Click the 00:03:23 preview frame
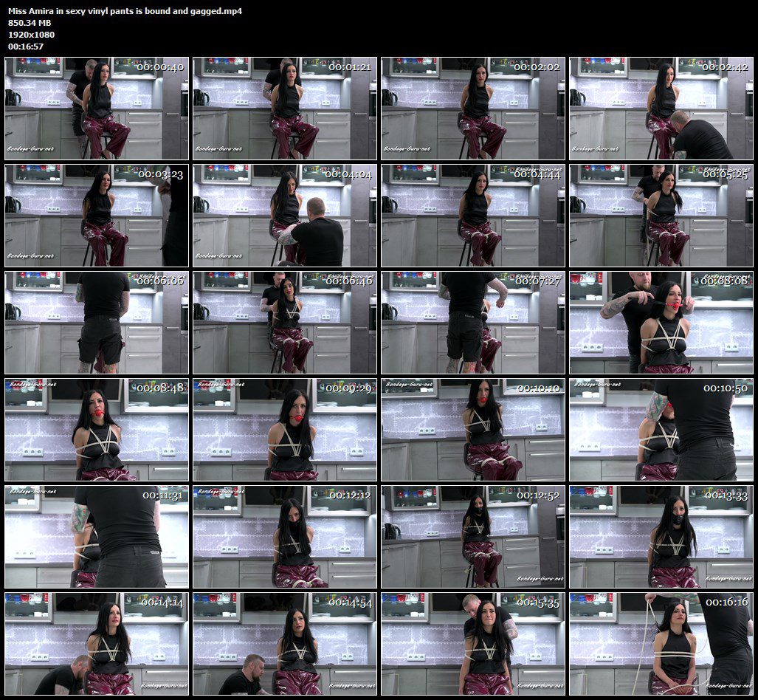This screenshot has width=758, height=700. click(97, 216)
